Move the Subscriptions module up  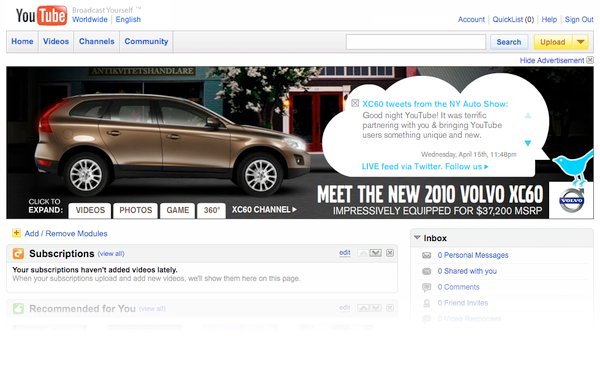(363, 253)
